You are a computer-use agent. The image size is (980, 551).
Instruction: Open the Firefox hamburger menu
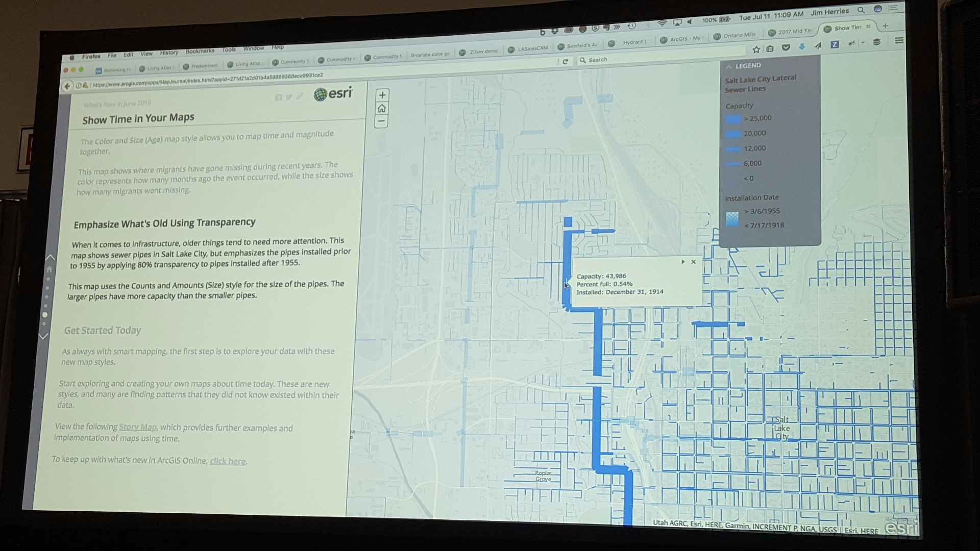pyautogui.click(x=899, y=40)
